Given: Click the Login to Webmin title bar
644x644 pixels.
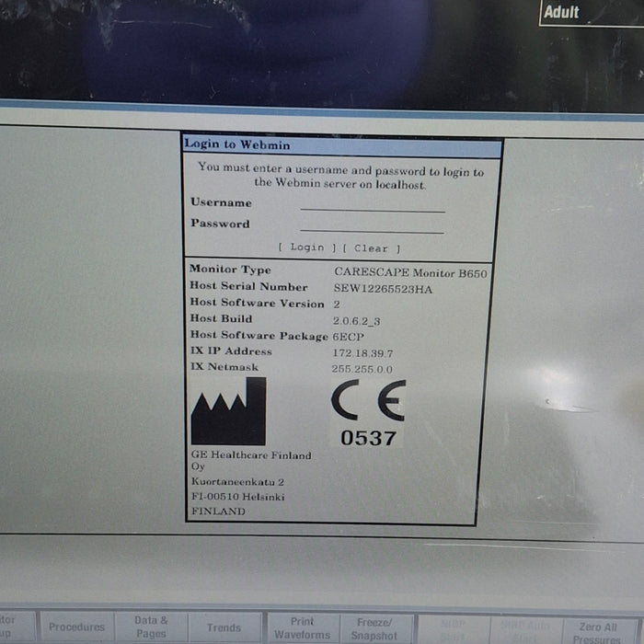Looking at the screenshot, I should click(342, 145).
